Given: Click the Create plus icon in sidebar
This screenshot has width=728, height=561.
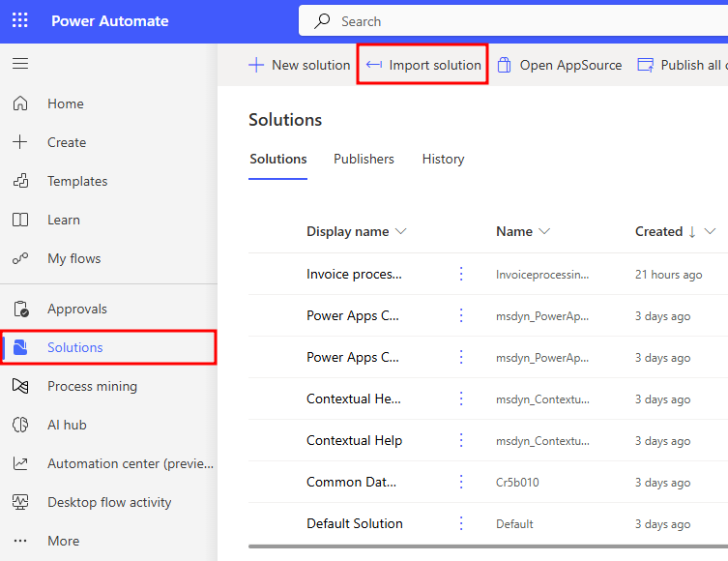Looking at the screenshot, I should [20, 141].
